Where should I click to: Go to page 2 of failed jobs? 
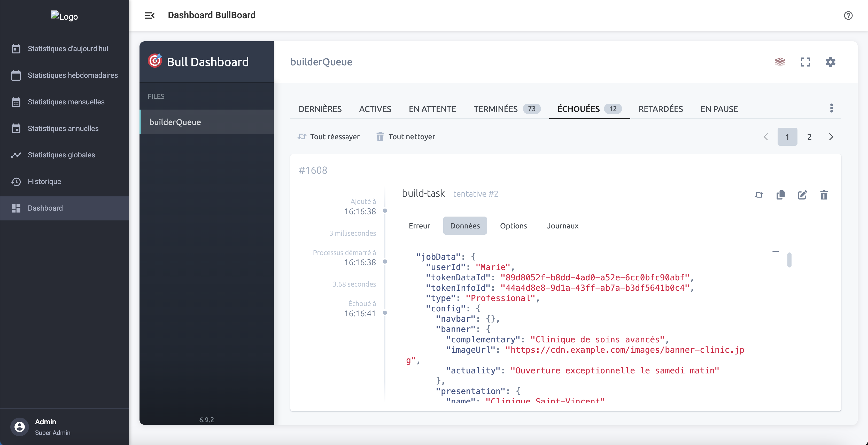(x=809, y=136)
